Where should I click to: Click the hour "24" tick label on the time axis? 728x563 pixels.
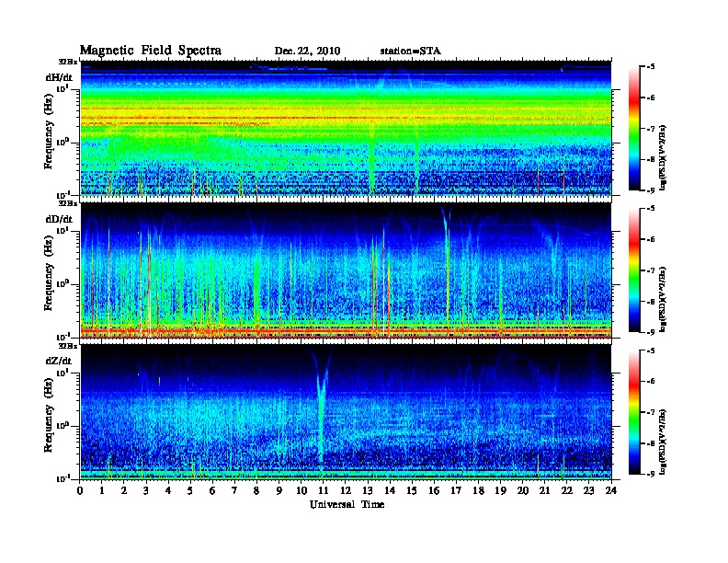pos(611,490)
